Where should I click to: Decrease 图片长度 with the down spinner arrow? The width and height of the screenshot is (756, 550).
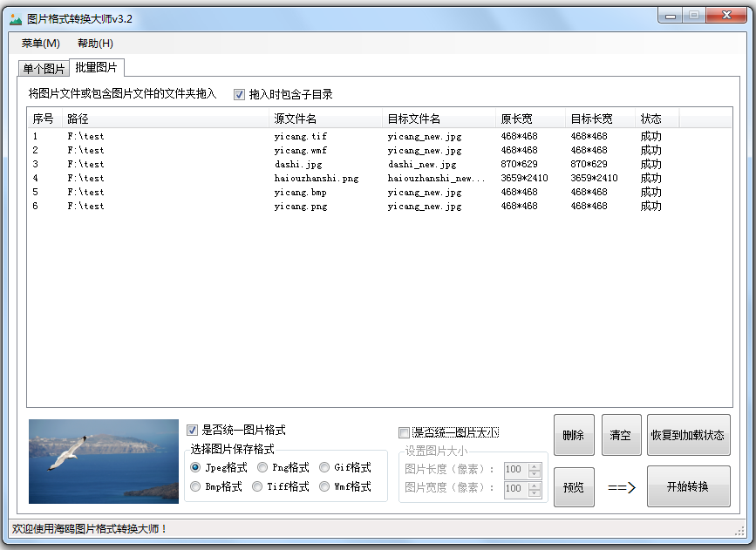(535, 474)
